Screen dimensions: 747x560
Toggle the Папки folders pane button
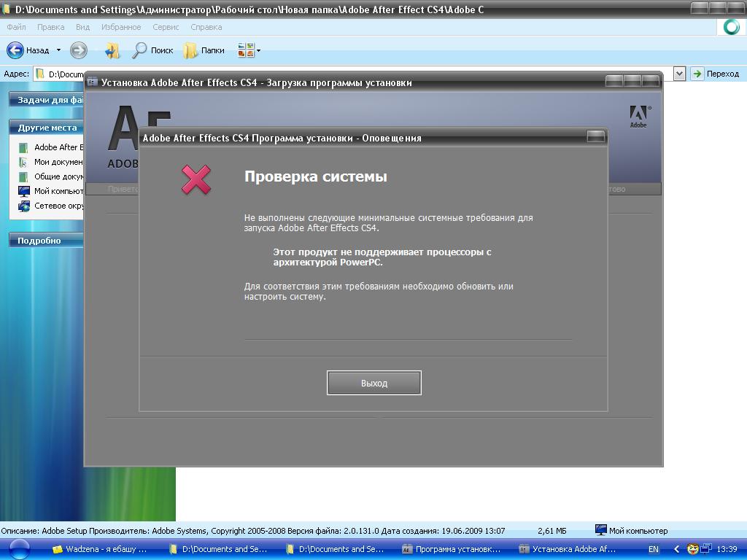point(204,50)
